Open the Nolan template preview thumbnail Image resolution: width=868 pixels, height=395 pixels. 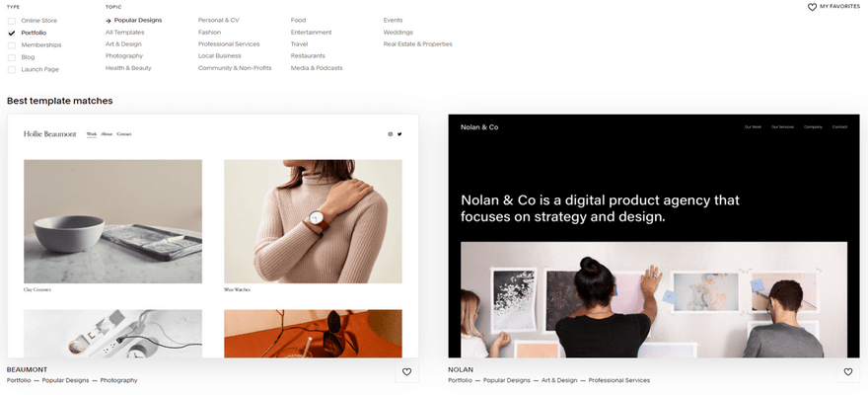coord(653,237)
